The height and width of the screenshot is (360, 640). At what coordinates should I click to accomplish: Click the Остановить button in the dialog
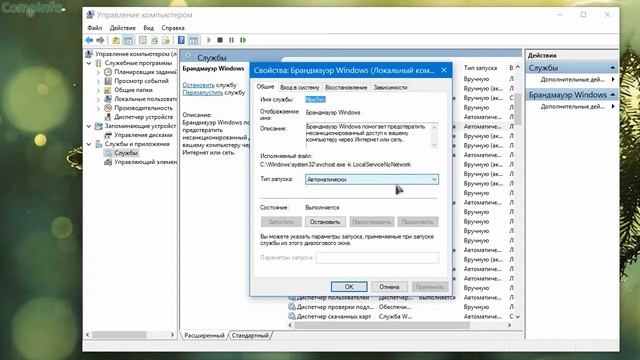pyautogui.click(x=325, y=222)
